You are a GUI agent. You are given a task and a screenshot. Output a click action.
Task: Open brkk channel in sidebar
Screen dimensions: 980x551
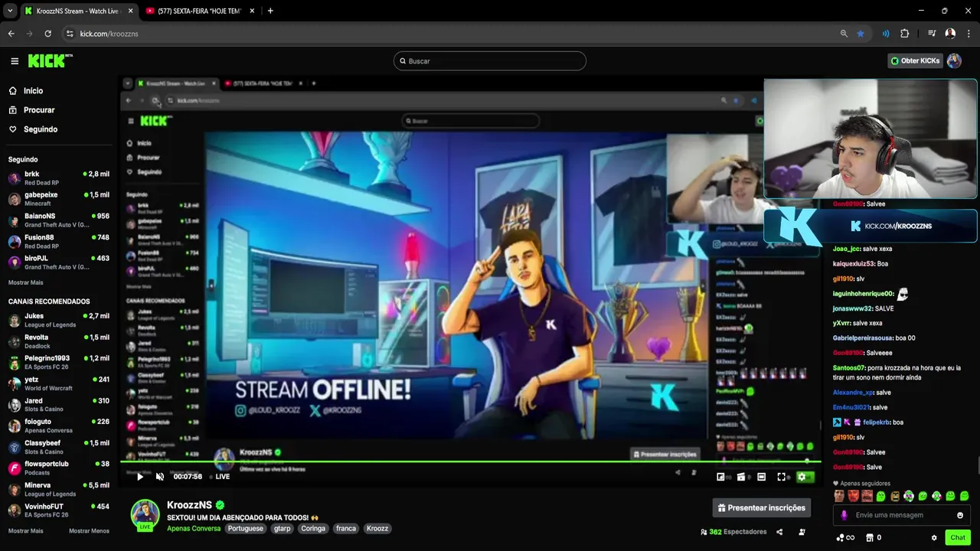(59, 178)
